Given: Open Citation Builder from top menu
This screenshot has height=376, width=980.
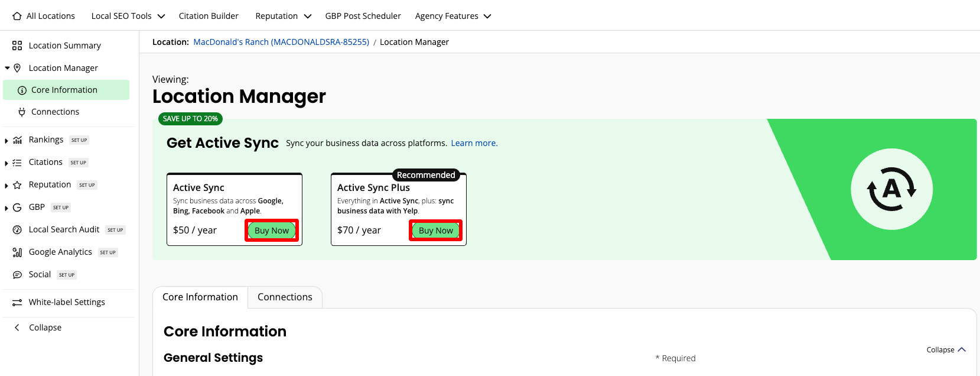Looking at the screenshot, I should point(209,16).
